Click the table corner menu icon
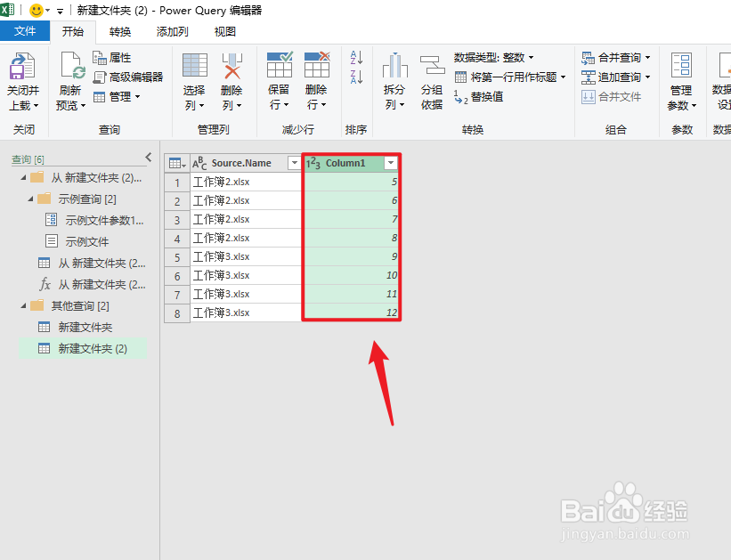This screenshot has height=560, width=731. [177, 163]
